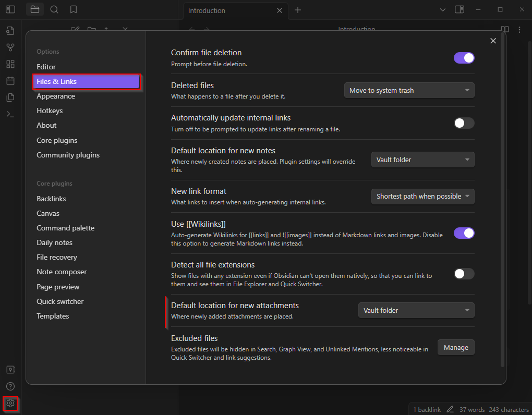
Task: Open Note composer plugin settings
Action: [x=86, y=272]
